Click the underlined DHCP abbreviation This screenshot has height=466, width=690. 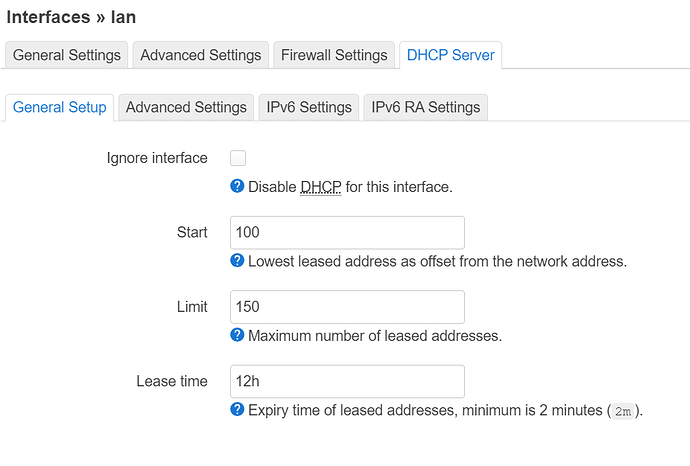click(321, 187)
